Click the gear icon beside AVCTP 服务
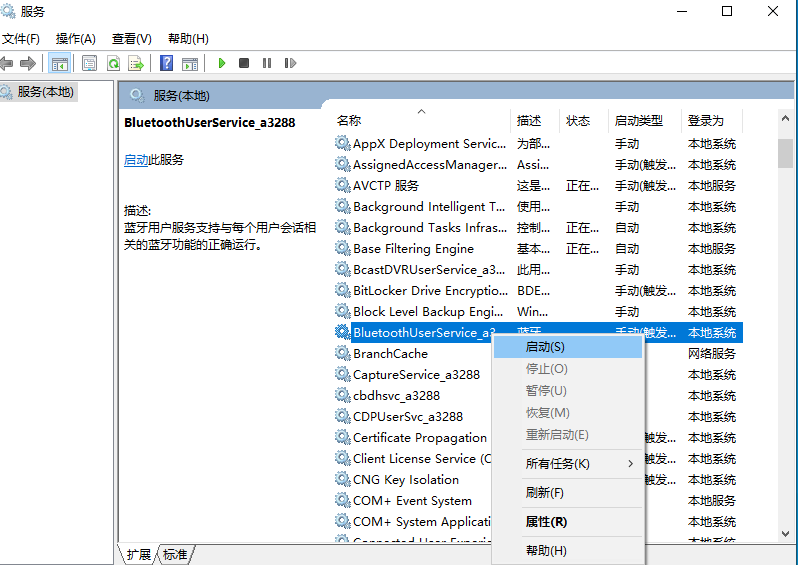This screenshot has width=798, height=565. (343, 185)
